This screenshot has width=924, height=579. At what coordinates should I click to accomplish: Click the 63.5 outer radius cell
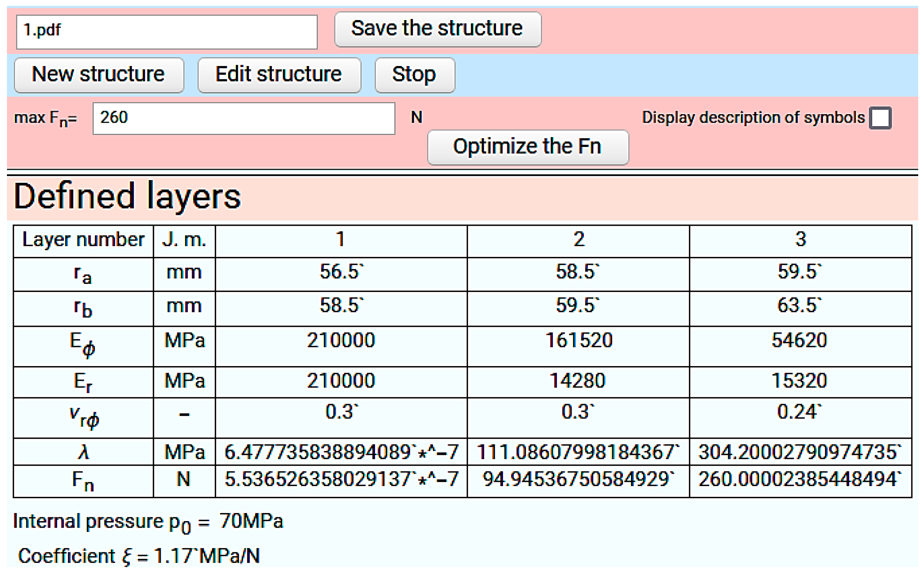pyautogui.click(x=798, y=306)
